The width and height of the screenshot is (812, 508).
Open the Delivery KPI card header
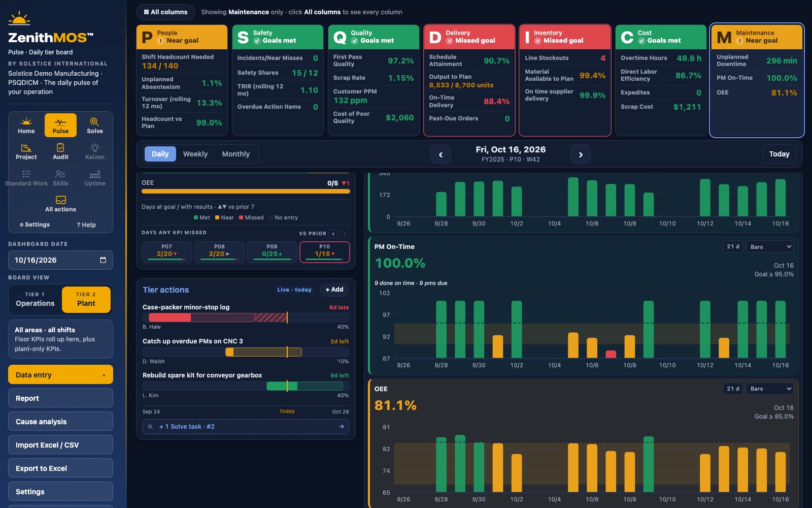coord(469,37)
